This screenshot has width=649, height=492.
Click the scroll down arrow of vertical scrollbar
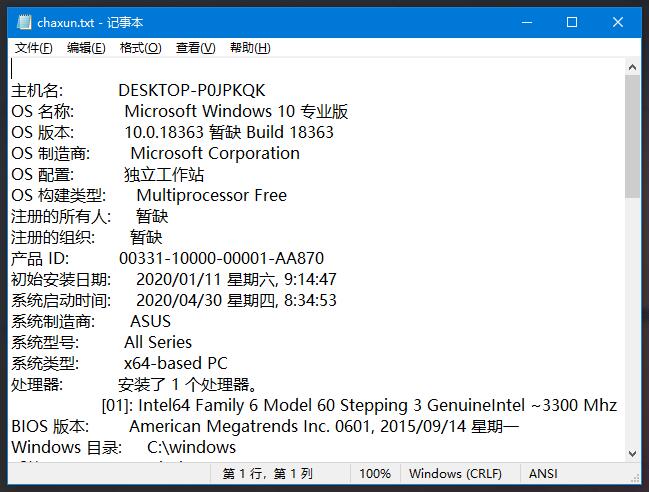[632, 452]
